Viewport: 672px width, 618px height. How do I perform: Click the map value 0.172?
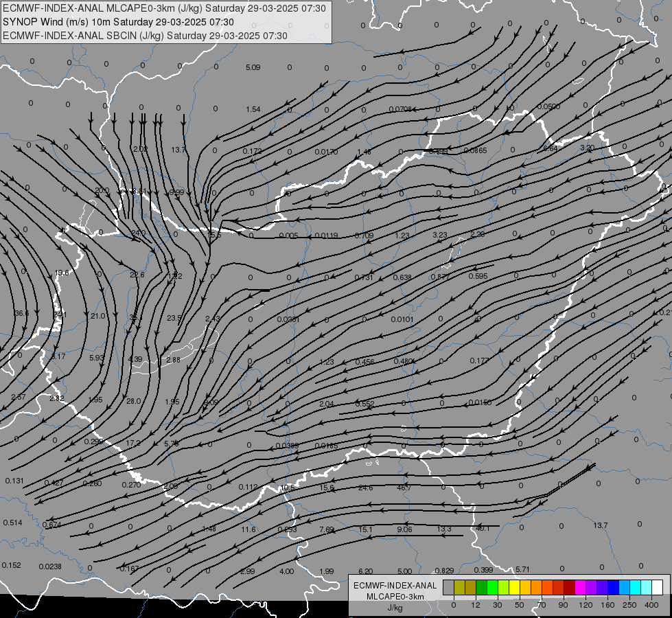pos(253,151)
